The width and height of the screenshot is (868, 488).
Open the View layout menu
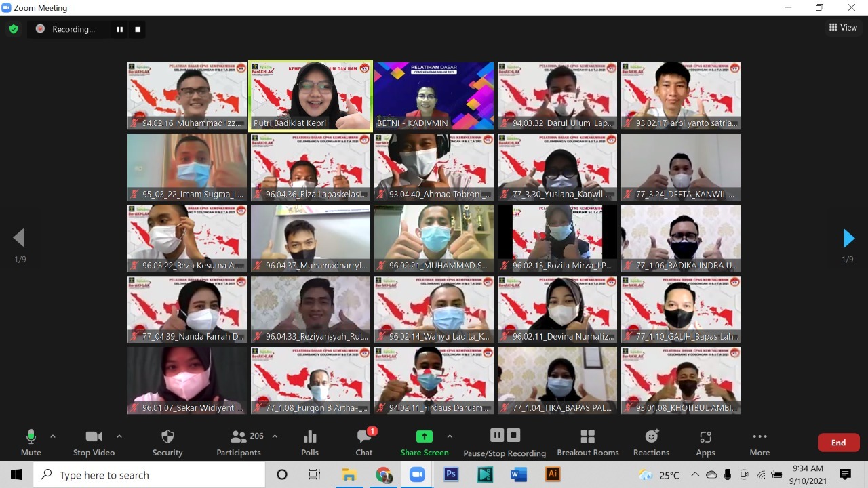(843, 28)
